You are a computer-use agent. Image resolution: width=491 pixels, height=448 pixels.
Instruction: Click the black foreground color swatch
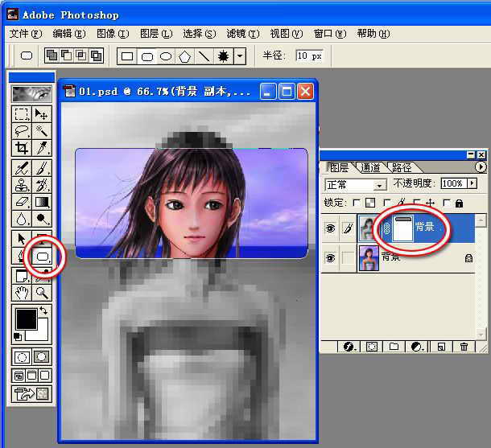[x=25, y=318]
